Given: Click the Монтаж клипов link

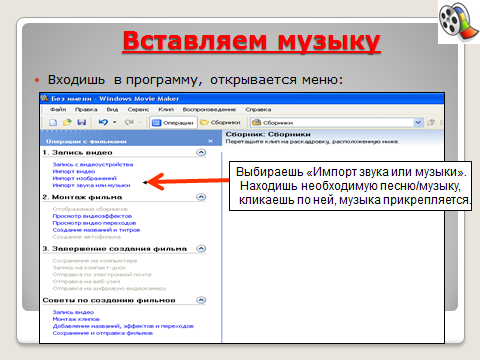Looking at the screenshot, I should [76, 319].
